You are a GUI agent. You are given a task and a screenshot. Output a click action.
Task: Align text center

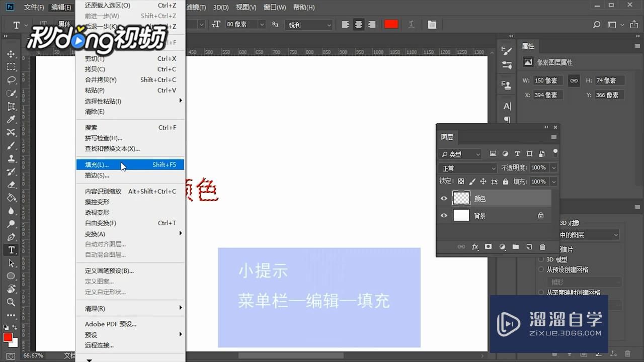358,24
